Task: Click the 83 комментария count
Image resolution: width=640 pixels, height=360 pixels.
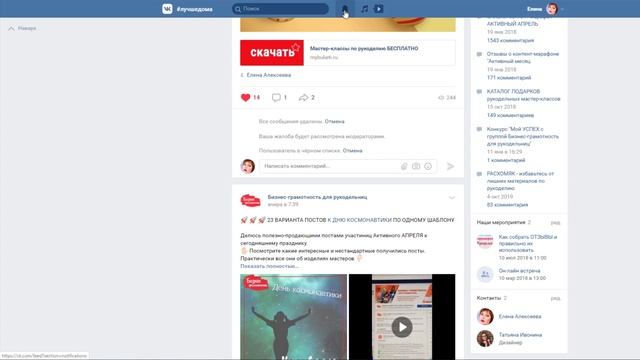Action: [507, 204]
